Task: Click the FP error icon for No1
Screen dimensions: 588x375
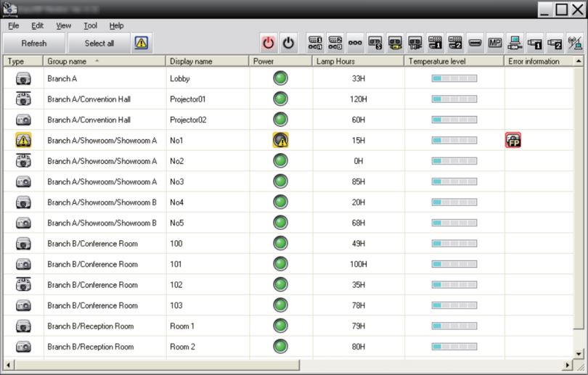Action: [x=513, y=140]
